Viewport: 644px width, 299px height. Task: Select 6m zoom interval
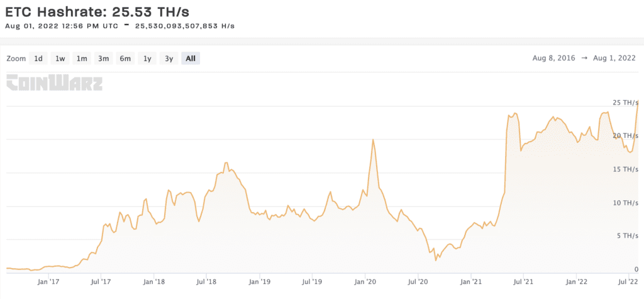coord(125,59)
